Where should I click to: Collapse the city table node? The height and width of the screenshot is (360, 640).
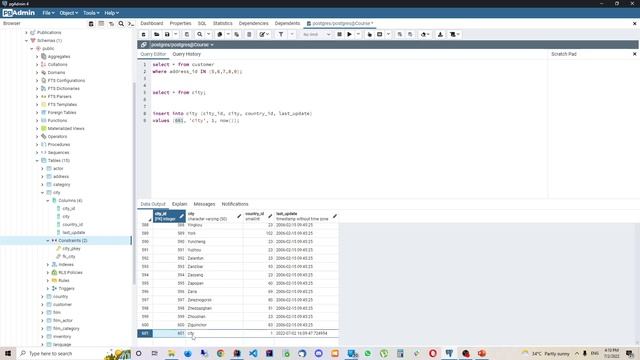click(42, 193)
